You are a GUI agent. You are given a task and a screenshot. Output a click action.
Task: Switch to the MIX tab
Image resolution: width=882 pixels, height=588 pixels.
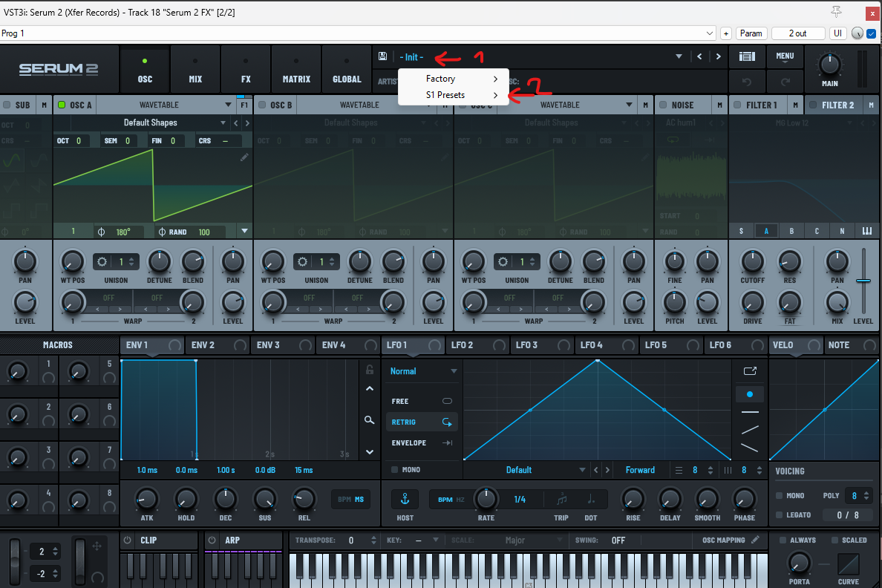(195, 70)
